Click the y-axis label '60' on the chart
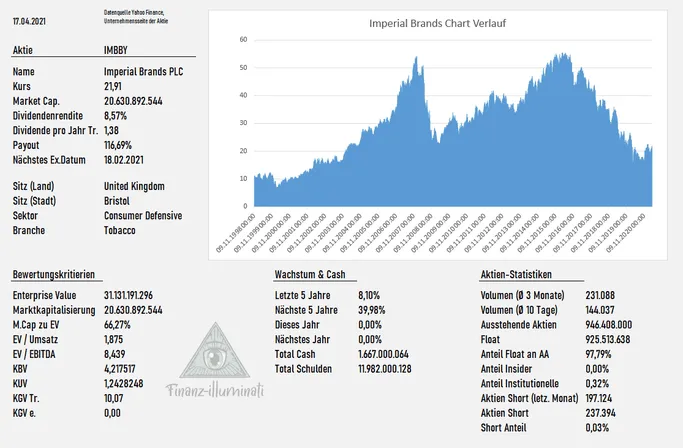Viewport: 683px width, 448px height. click(243, 40)
